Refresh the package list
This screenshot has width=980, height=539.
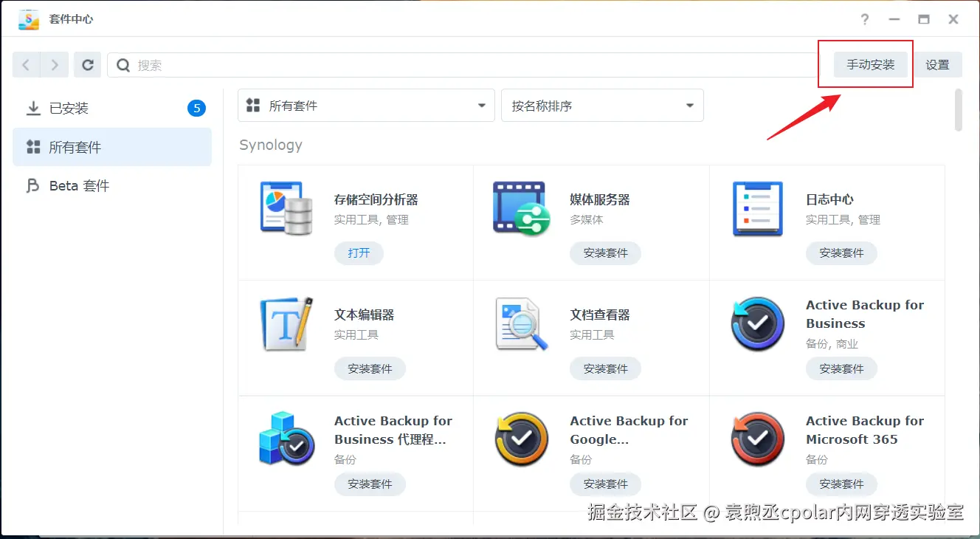click(x=87, y=65)
